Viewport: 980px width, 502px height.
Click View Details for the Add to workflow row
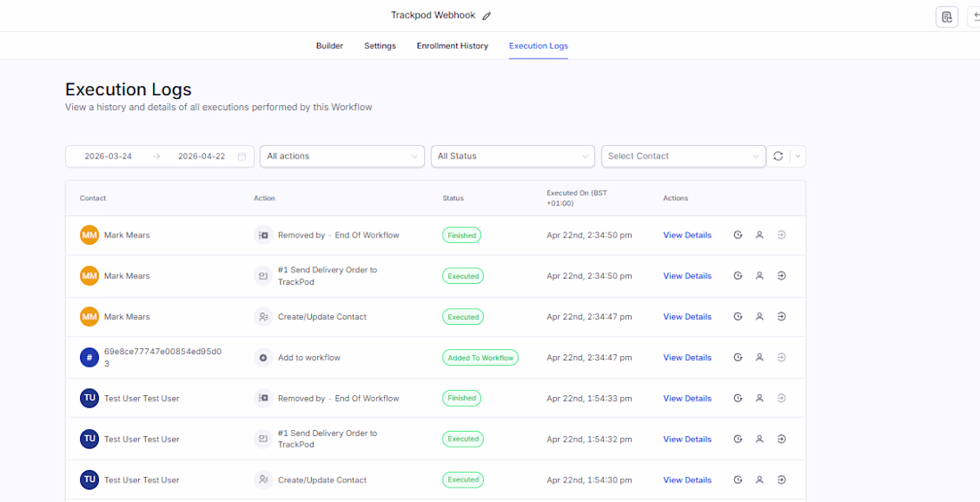point(687,358)
